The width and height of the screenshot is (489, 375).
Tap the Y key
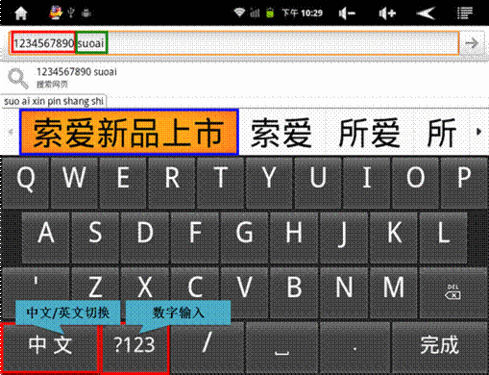(x=269, y=183)
